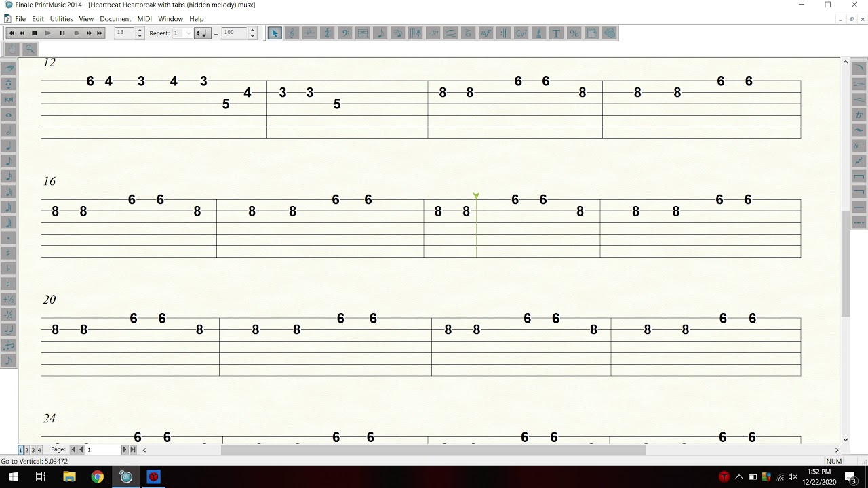Click the tempo value field

tap(235, 33)
